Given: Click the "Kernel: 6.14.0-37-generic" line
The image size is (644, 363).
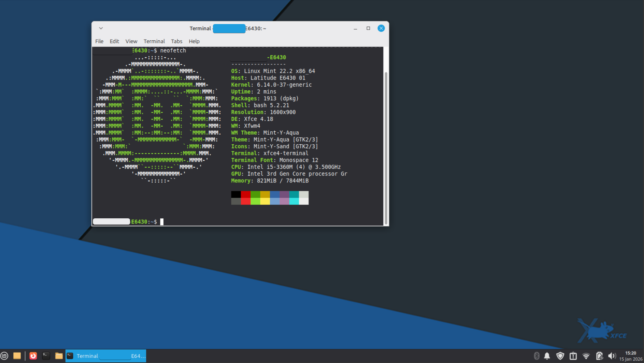Looking at the screenshot, I should (x=271, y=85).
